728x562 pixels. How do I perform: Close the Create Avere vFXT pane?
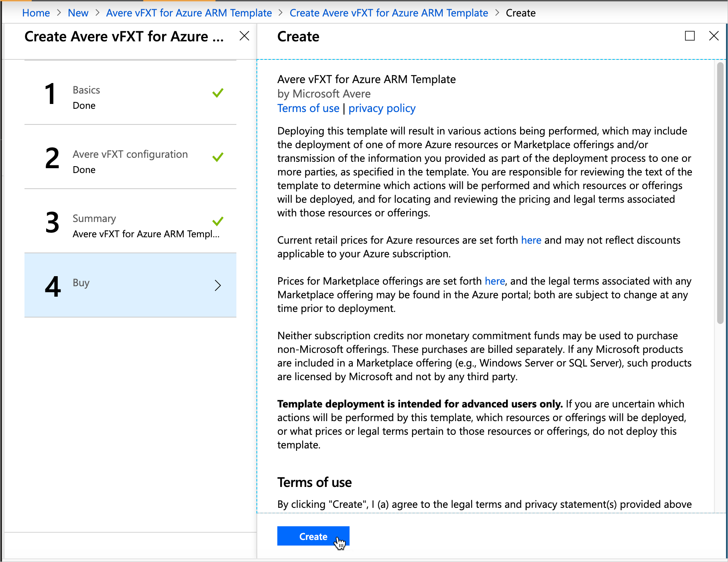click(x=244, y=36)
